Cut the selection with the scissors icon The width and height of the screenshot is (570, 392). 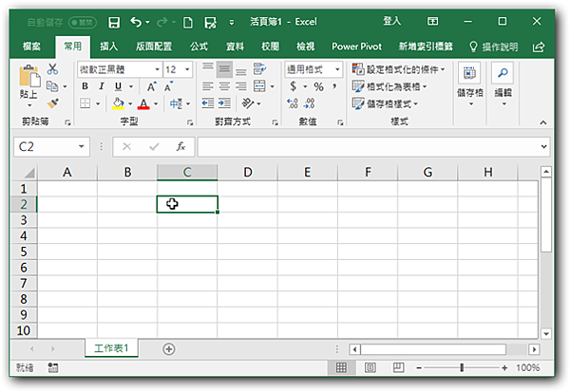tap(52, 69)
